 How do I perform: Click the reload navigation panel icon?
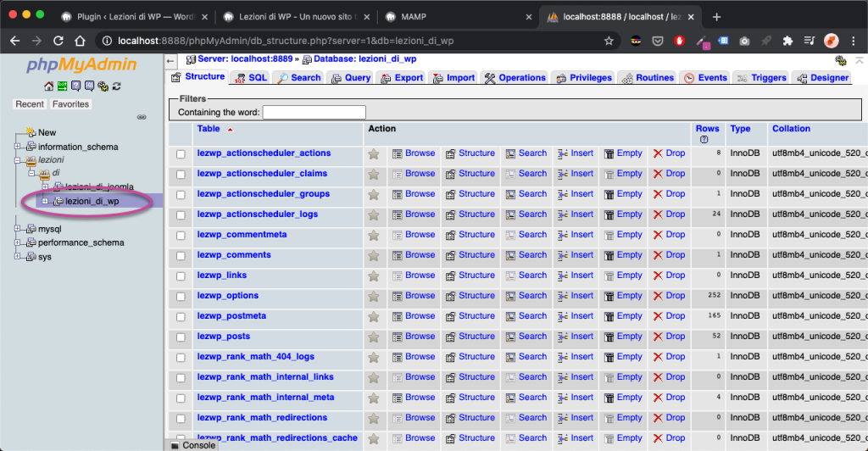click(x=116, y=86)
